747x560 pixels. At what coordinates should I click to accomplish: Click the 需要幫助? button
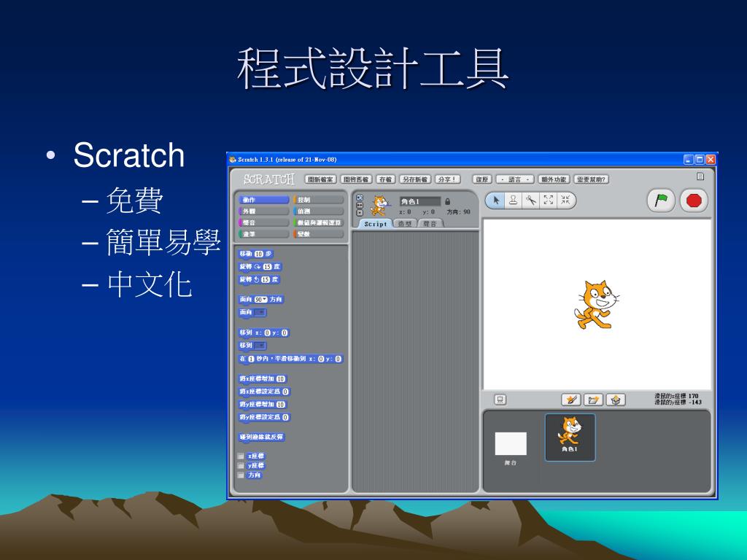click(x=591, y=179)
